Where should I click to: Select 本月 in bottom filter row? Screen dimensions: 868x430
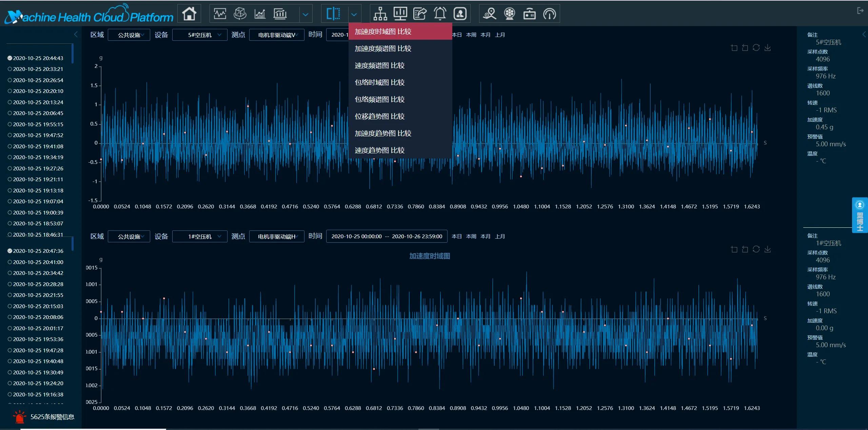tap(486, 237)
